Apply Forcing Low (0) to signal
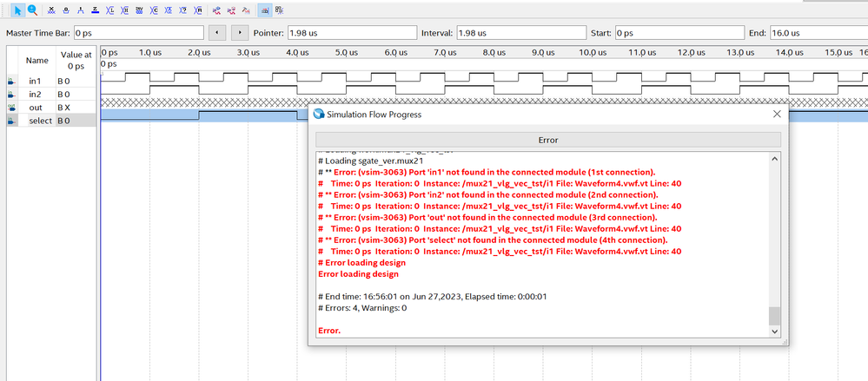Image resolution: width=868 pixels, height=381 pixels. [x=66, y=10]
